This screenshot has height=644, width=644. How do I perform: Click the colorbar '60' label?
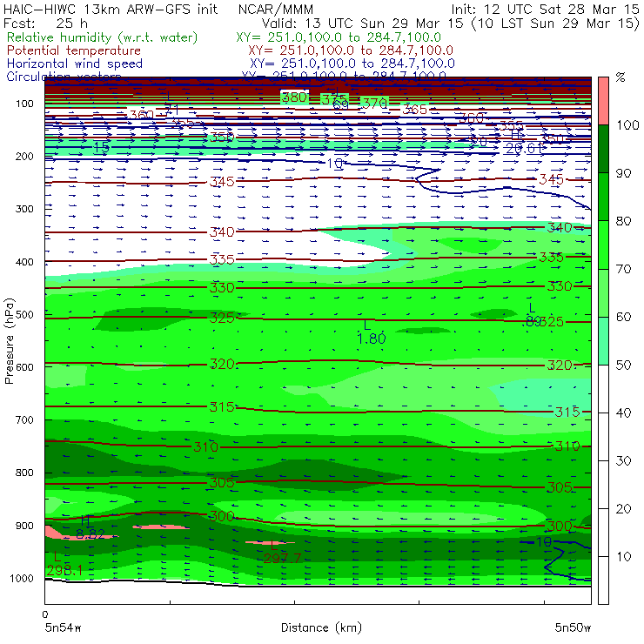623,317
